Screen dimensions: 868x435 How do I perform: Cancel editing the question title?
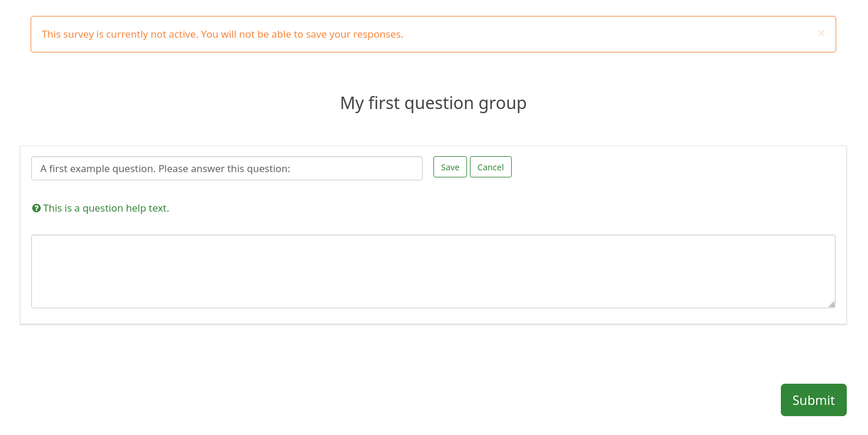click(491, 167)
